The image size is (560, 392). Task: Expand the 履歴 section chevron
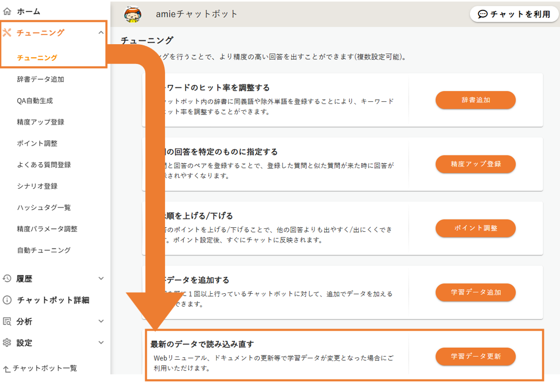(101, 279)
